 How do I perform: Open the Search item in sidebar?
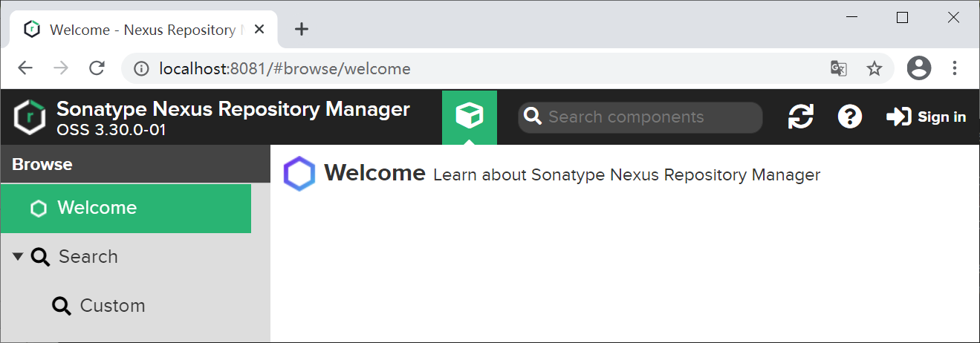pyautogui.click(x=88, y=257)
